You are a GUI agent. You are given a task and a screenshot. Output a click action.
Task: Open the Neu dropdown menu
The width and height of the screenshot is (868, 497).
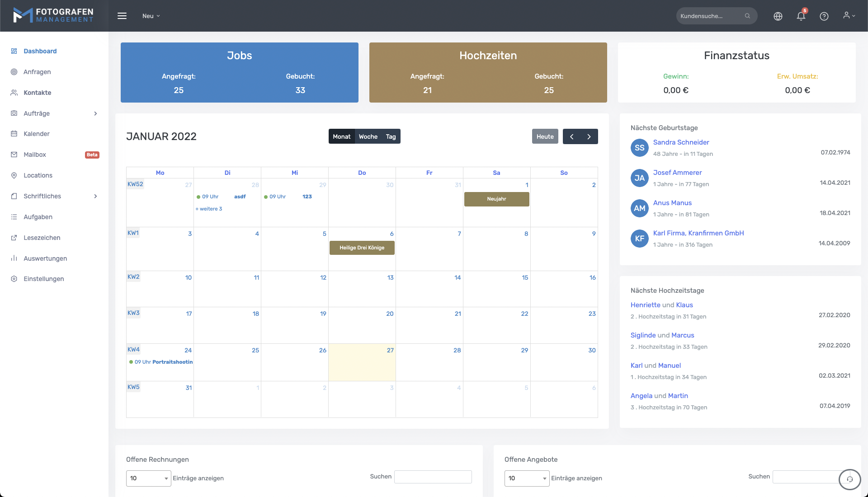click(x=151, y=16)
